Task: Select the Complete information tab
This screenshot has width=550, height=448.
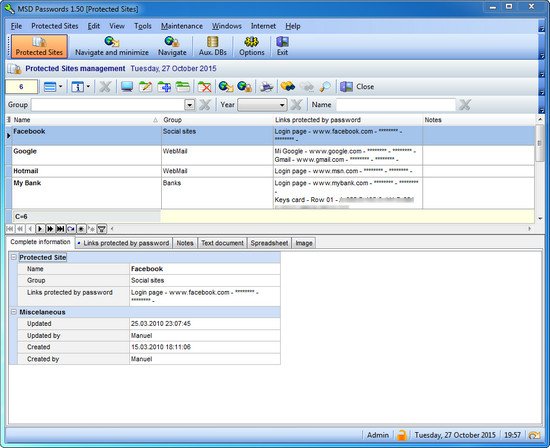Action: 40,242
